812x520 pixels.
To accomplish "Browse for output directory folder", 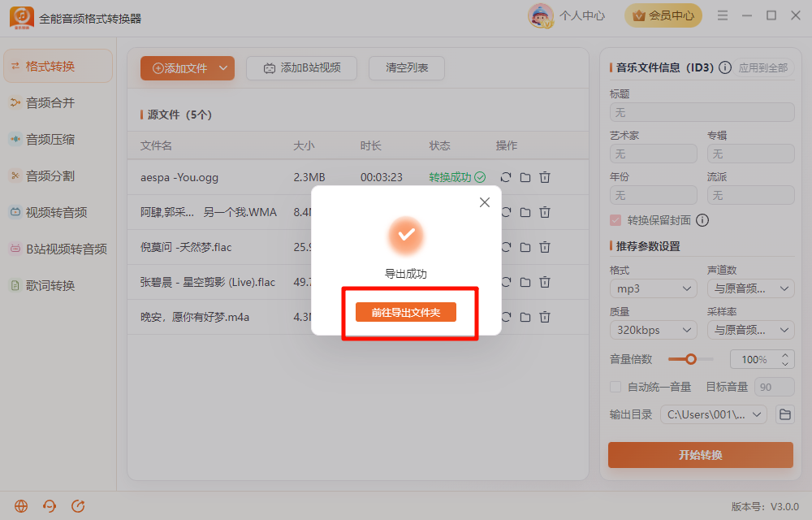I will 785,414.
